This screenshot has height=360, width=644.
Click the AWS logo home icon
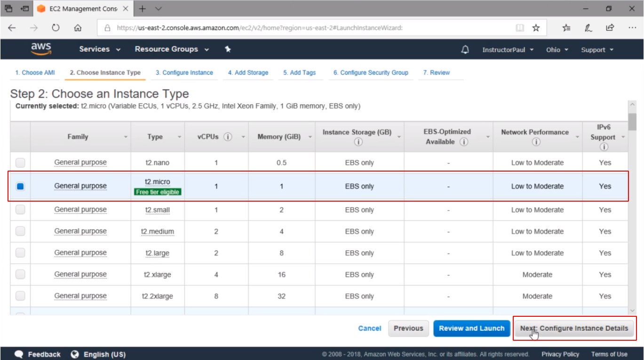click(x=41, y=49)
